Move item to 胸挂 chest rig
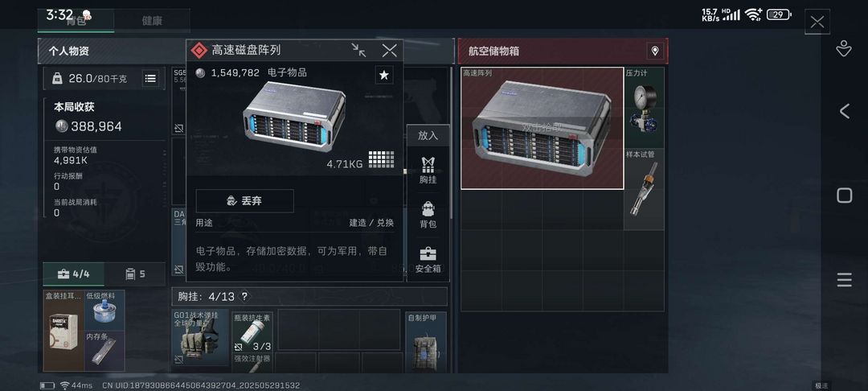The height and width of the screenshot is (391, 868). pyautogui.click(x=428, y=170)
